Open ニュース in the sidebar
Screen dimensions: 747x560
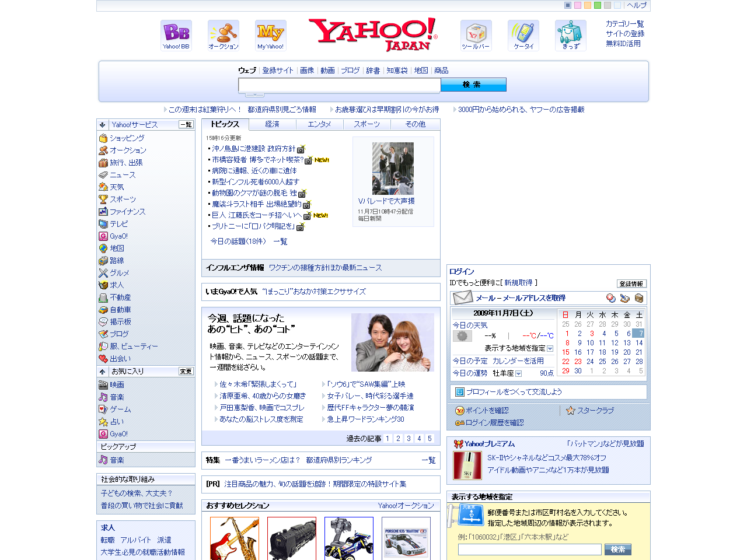tap(123, 175)
